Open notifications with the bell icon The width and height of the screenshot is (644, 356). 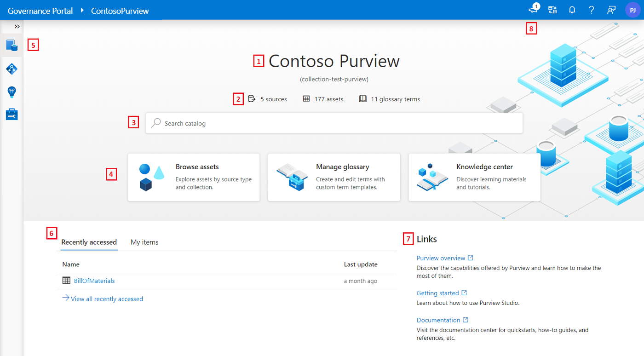tap(572, 10)
